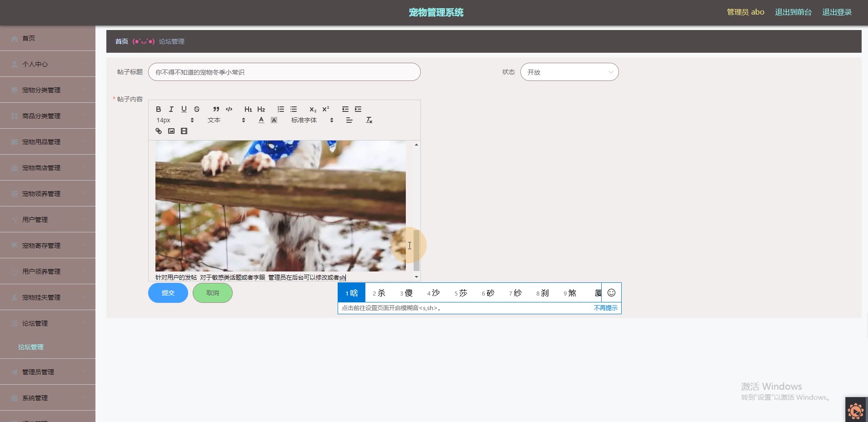Expand the 宠物用品管理 sidebar menu
The image size is (868, 422).
[x=48, y=142]
